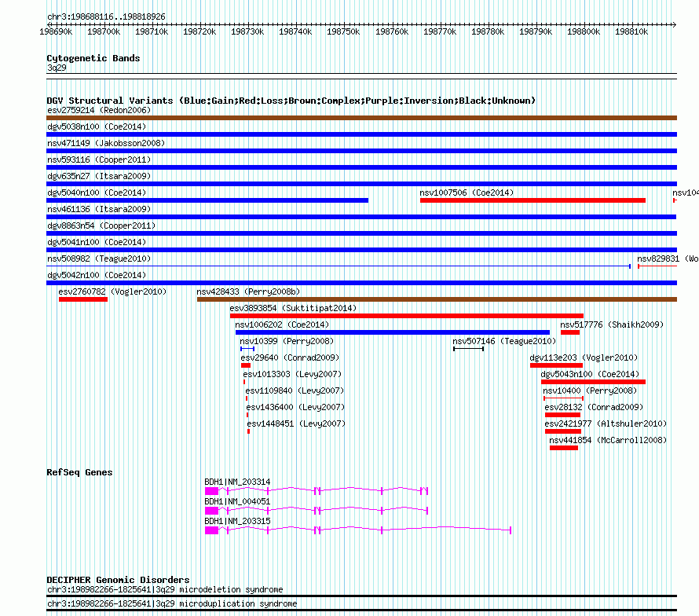Click the nsv829831 variant label
Screen dimensions: 699x616
[668, 258]
